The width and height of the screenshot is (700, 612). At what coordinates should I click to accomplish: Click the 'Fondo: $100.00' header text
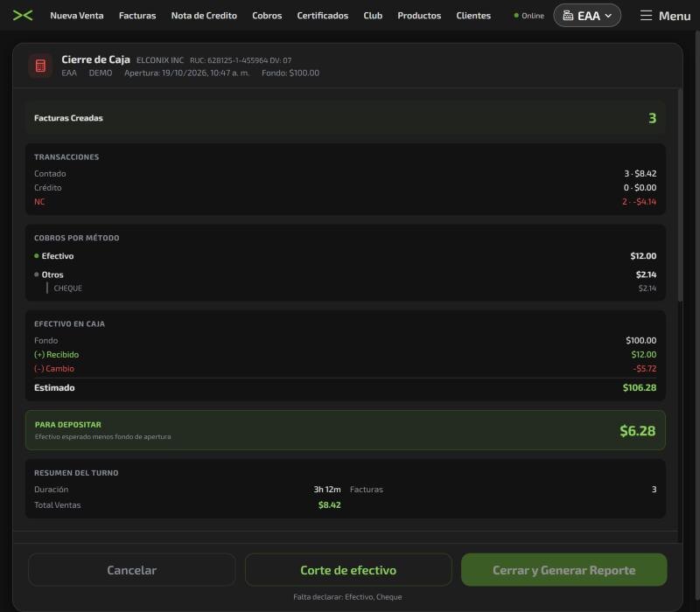point(290,73)
